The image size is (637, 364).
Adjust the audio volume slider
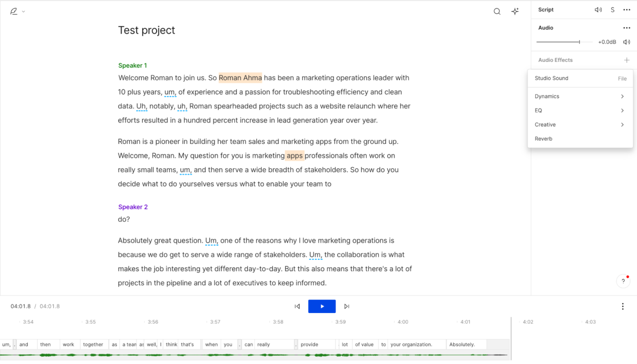565,42
